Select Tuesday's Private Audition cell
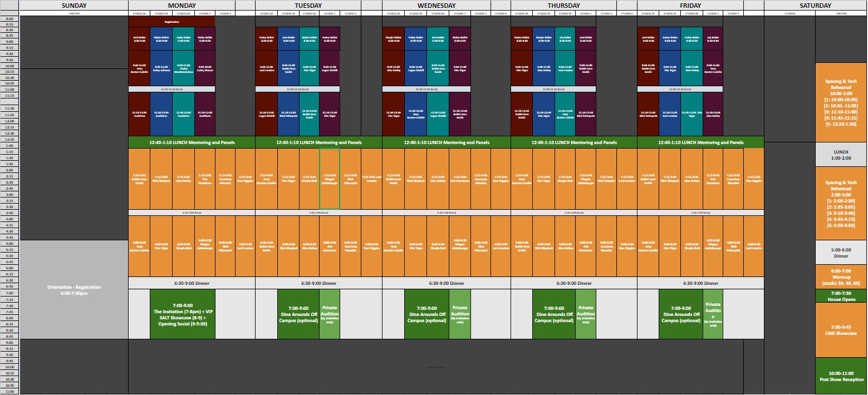The image size is (868, 395). 330,314
